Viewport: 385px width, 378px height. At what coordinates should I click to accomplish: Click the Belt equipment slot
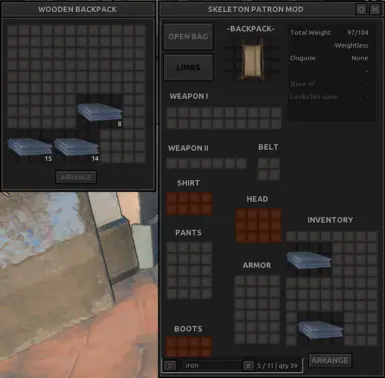coord(269,169)
